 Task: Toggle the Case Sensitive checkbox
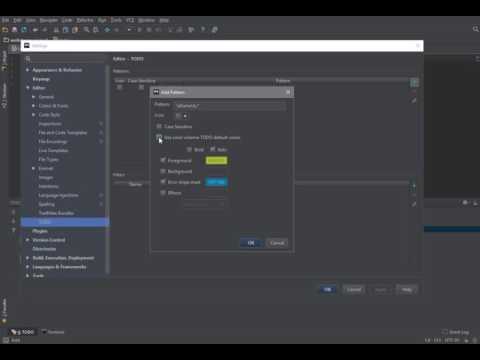tap(159, 127)
